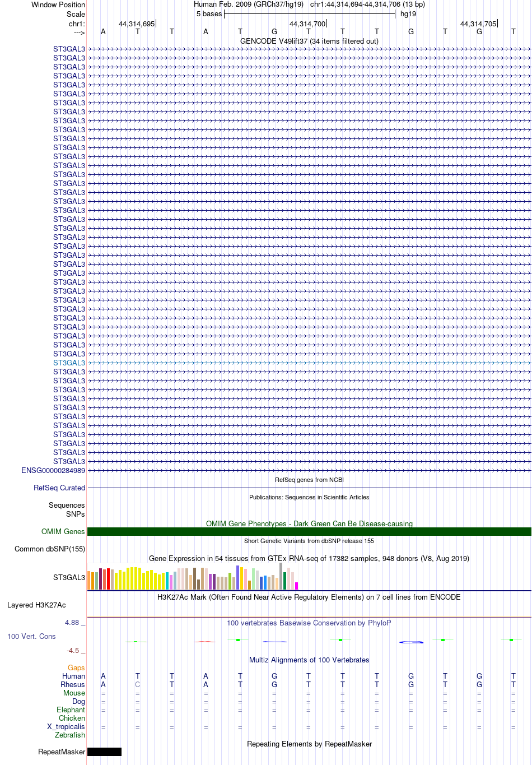Click the Zebrafish alignment row label
Image resolution: width=532 pixels, height=765 pixels.
[70, 735]
